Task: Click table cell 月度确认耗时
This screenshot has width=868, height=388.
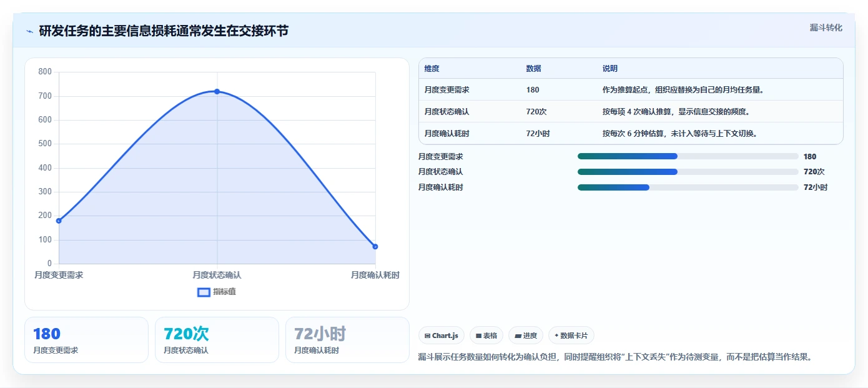Action: tap(447, 134)
